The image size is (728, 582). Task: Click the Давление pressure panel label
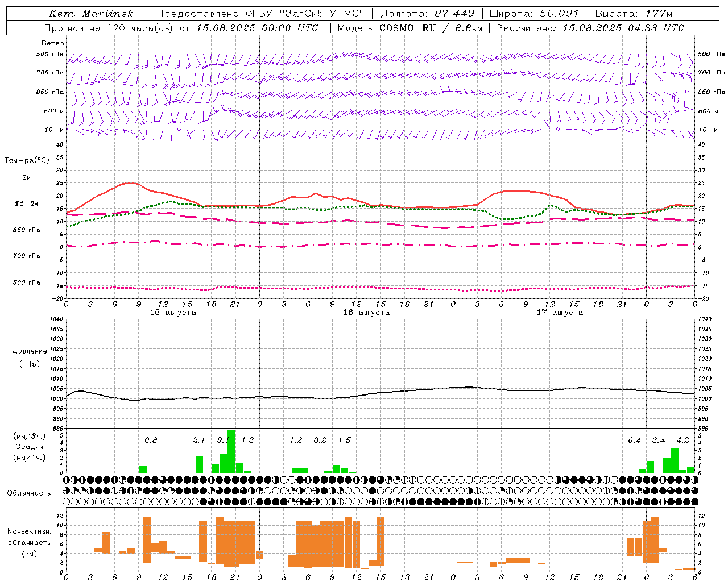click(x=30, y=351)
